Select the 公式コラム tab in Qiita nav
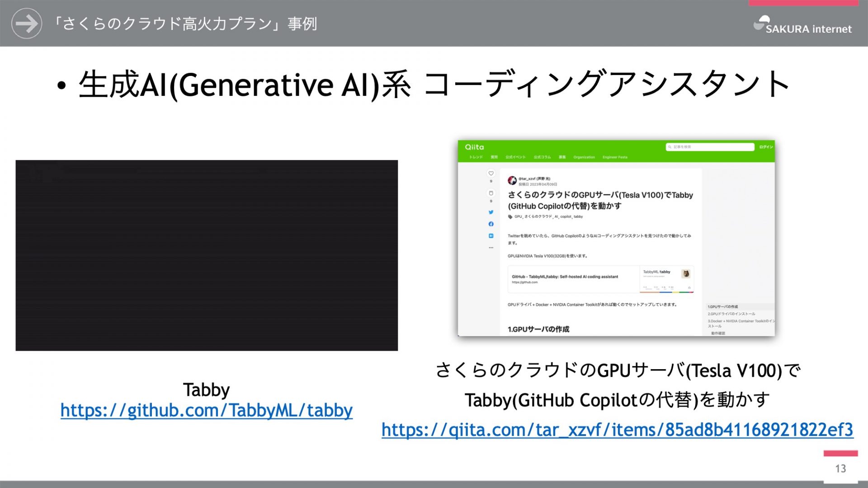This screenshot has width=868, height=488. click(x=542, y=157)
